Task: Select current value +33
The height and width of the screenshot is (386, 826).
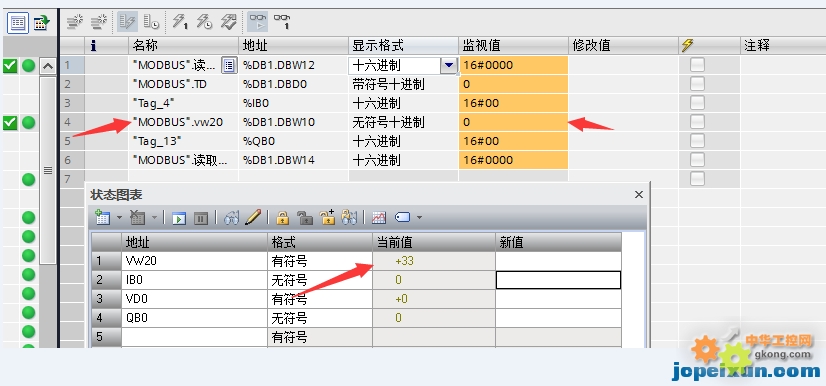Action: [434, 261]
